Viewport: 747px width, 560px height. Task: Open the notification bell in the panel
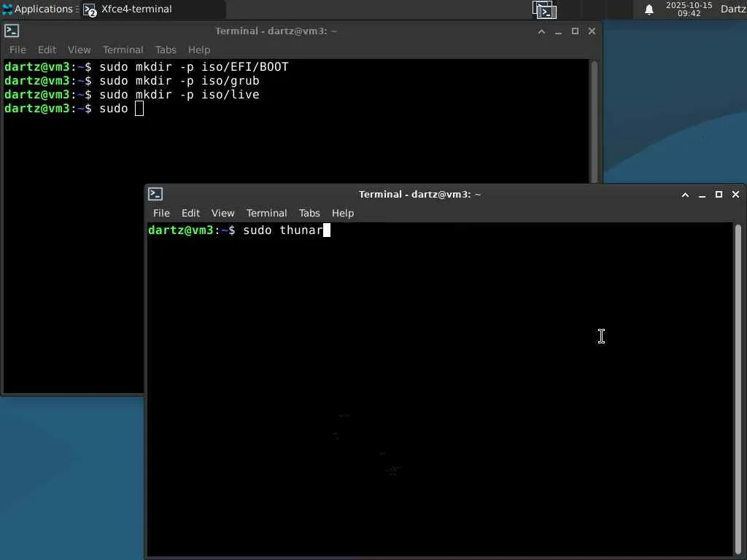[x=649, y=9]
